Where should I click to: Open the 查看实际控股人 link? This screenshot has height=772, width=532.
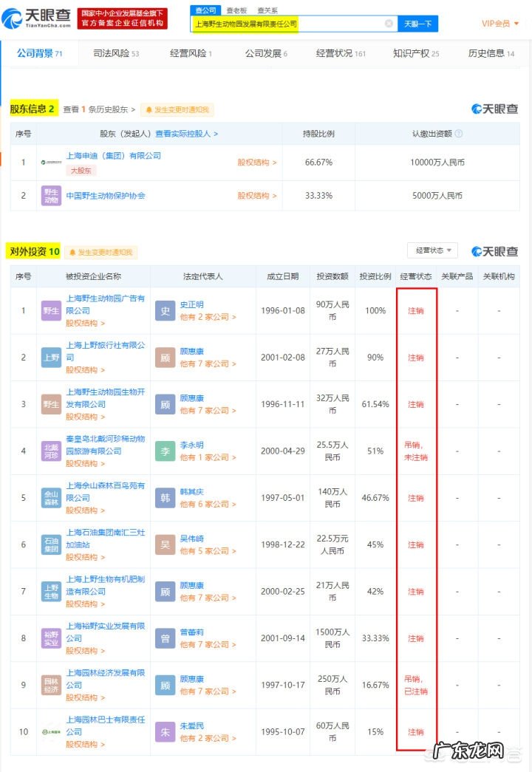coord(187,134)
